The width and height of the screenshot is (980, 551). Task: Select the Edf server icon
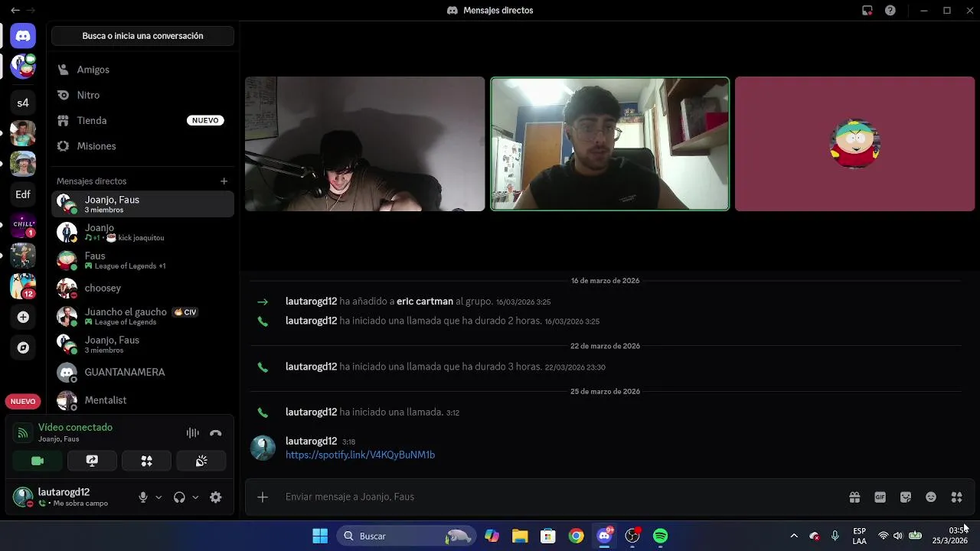(x=23, y=194)
